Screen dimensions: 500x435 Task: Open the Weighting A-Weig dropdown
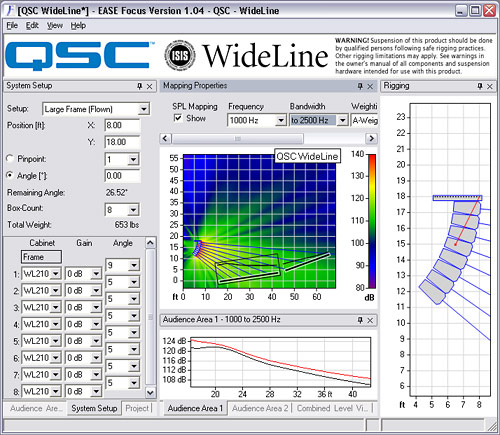(x=365, y=120)
